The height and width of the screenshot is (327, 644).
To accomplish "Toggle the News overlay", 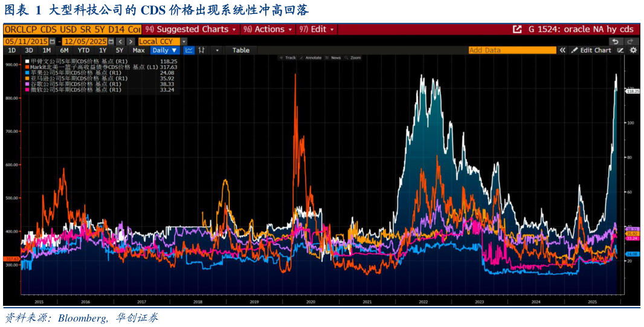I will [x=333, y=58].
